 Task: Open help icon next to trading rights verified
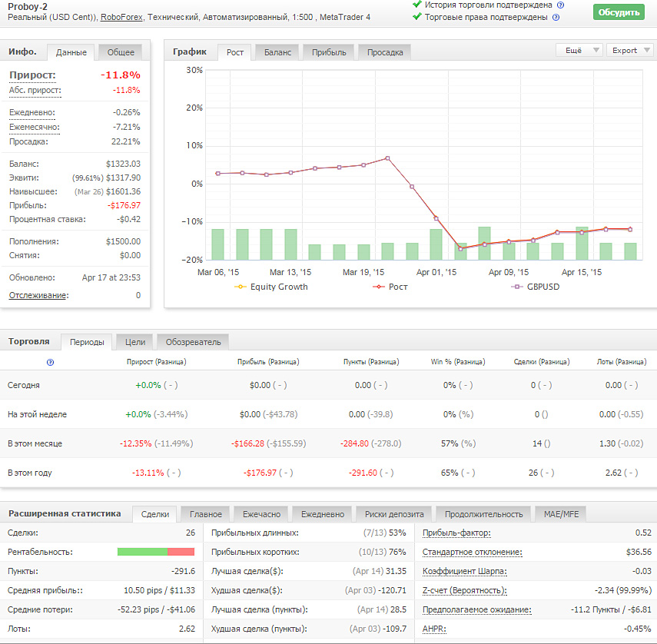pyautogui.click(x=556, y=17)
